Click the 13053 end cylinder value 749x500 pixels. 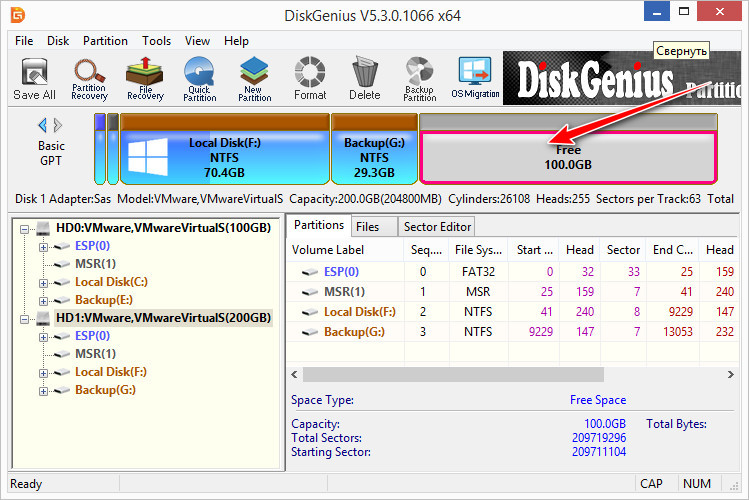[677, 332]
